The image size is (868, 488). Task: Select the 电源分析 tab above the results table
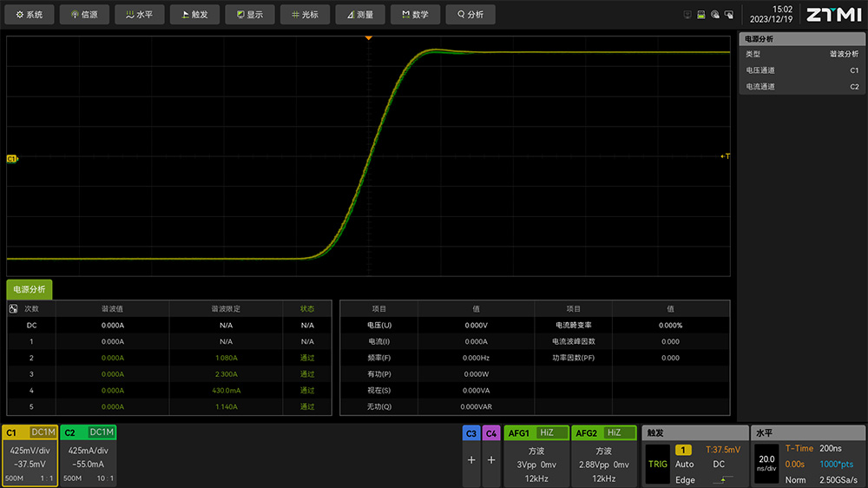30,289
